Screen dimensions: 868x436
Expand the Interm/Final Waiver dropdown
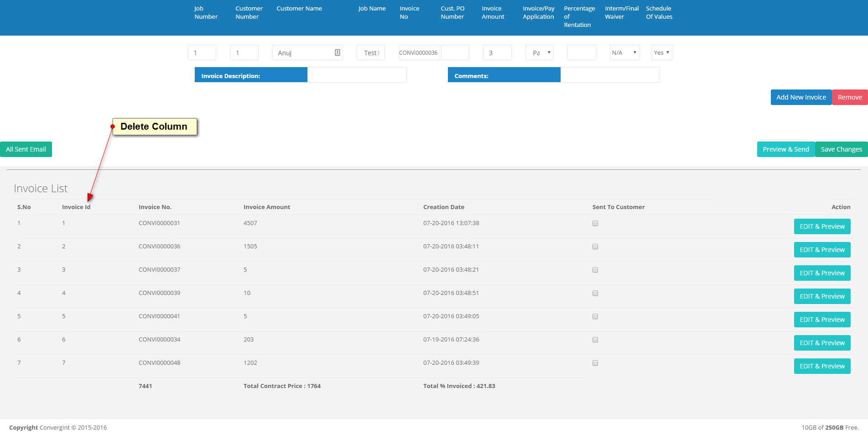[624, 53]
